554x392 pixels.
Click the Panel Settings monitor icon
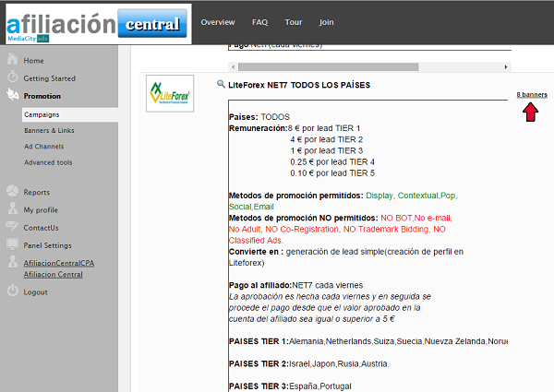pyautogui.click(x=12, y=244)
